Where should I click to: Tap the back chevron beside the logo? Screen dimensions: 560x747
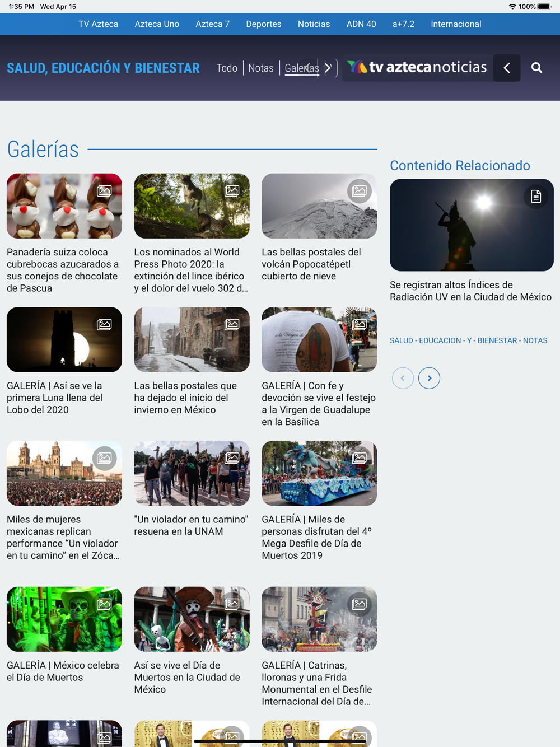coord(507,68)
